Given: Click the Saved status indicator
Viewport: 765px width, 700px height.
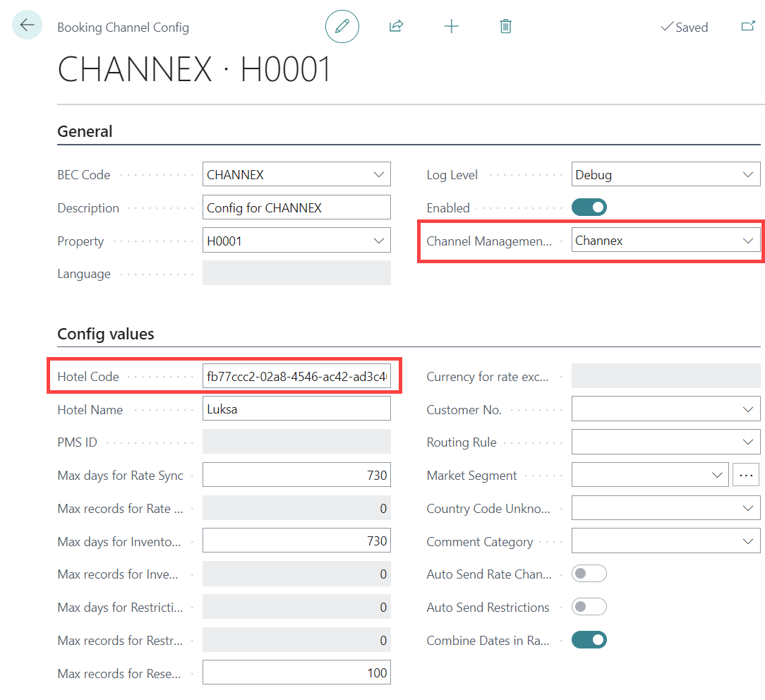Looking at the screenshot, I should (684, 28).
